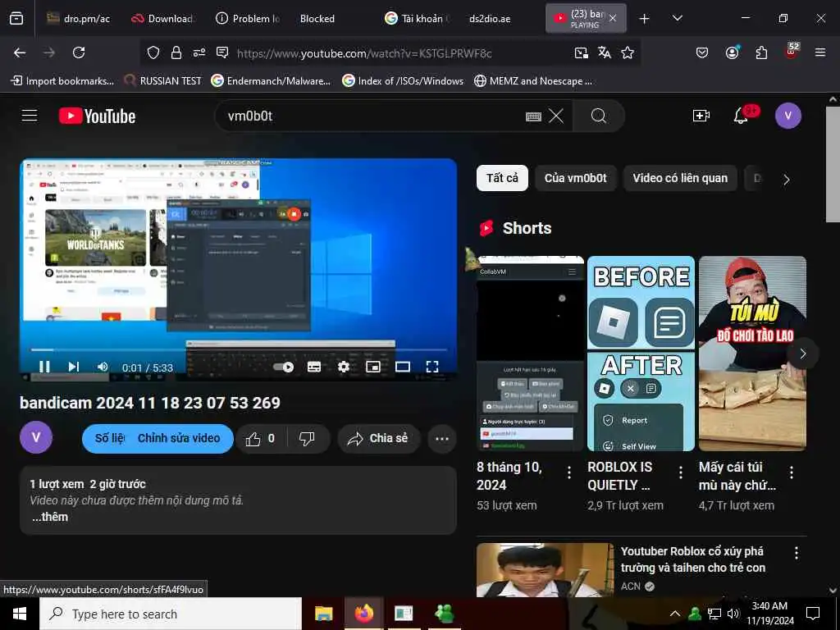The image size is (840, 630).
Task: Select the Tất cả filter chip
Action: (502, 178)
